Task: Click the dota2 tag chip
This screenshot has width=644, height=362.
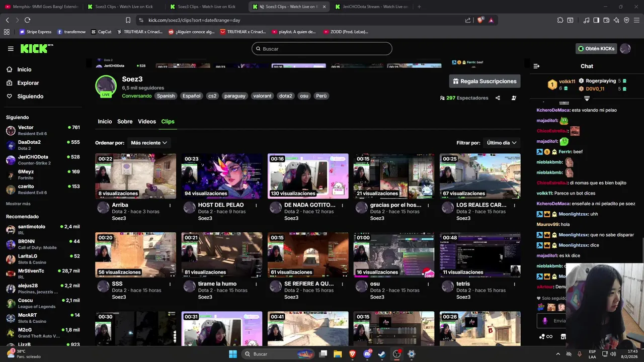Action: [x=285, y=96]
